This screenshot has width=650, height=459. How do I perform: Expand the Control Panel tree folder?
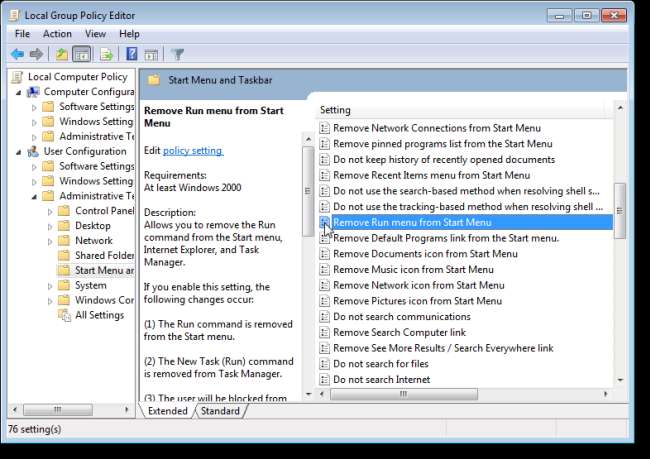[x=50, y=211]
